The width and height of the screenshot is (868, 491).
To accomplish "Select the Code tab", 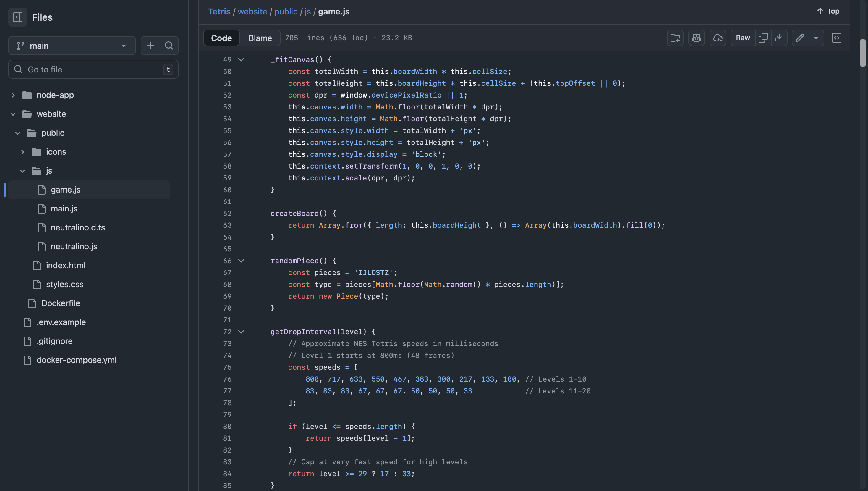I will coord(221,38).
